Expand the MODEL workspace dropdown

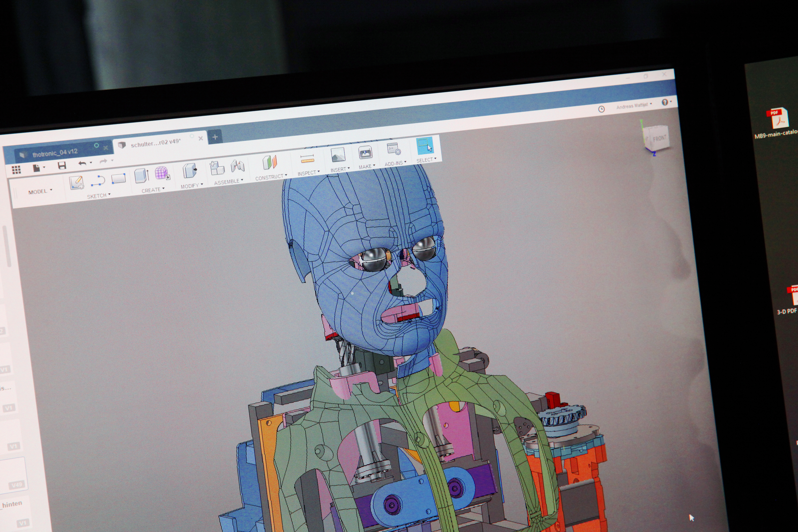click(x=40, y=192)
